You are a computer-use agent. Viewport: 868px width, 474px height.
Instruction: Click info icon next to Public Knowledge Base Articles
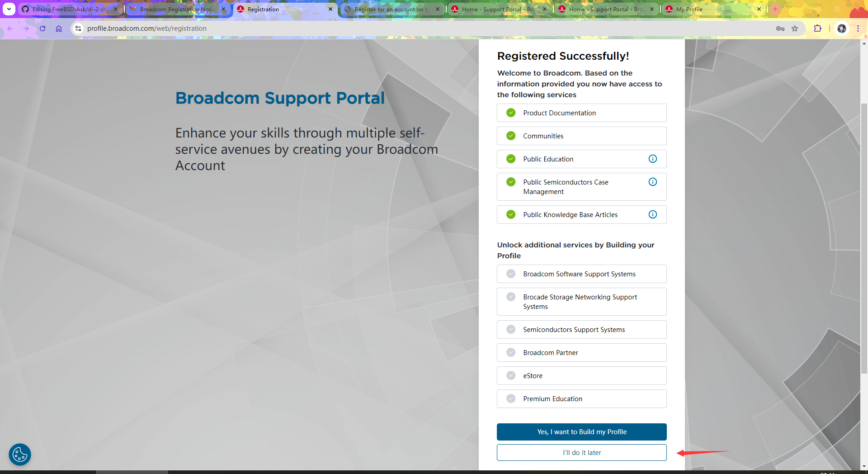point(652,214)
